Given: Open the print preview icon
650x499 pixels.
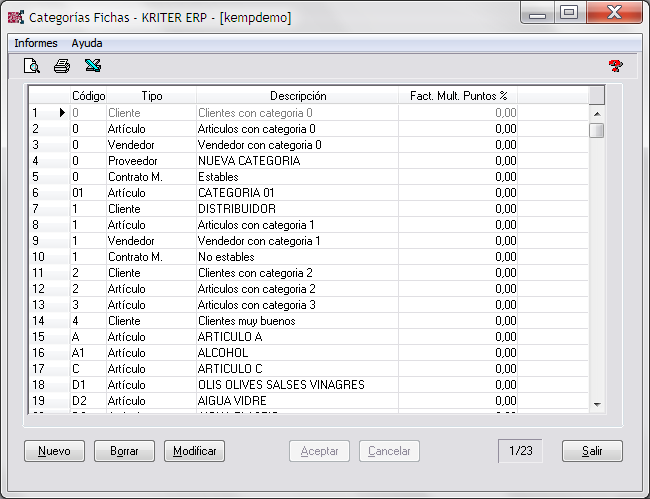Looking at the screenshot, I should point(31,67).
